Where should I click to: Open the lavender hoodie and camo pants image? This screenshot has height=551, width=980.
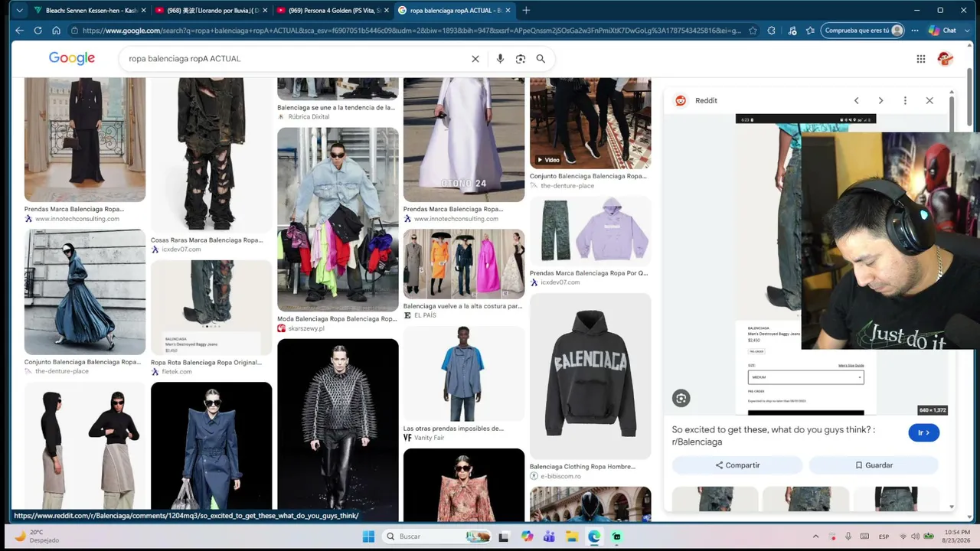590,231
